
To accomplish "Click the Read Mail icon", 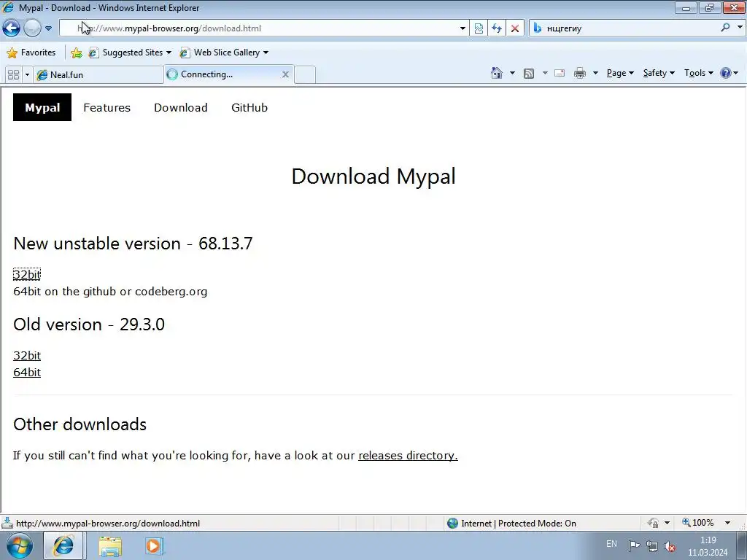I will click(x=560, y=73).
